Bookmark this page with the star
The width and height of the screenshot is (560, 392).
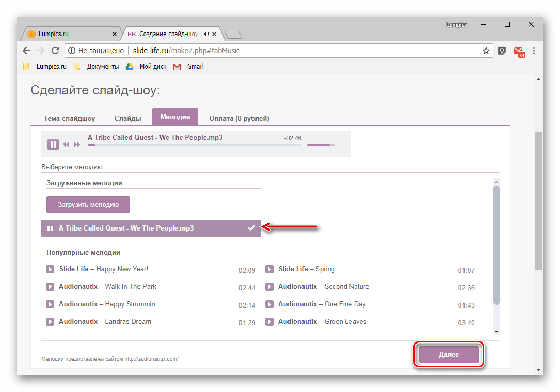(486, 51)
